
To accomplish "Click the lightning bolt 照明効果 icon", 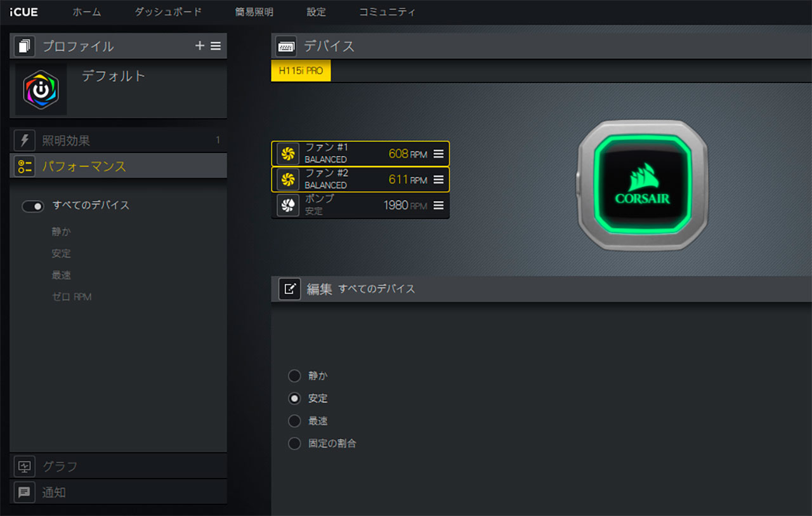I will tap(25, 140).
